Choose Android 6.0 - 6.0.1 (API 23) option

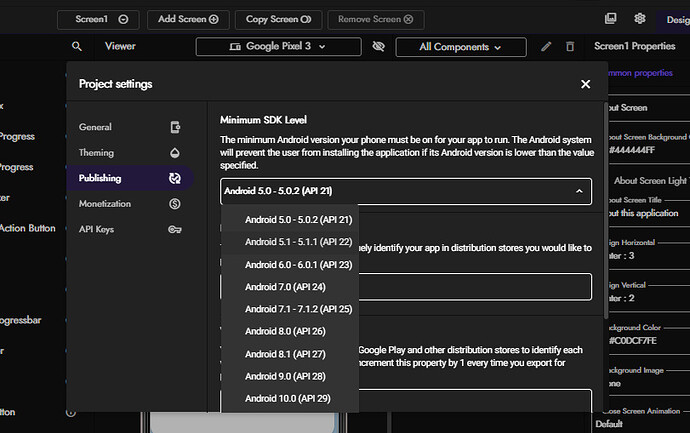pos(290,264)
